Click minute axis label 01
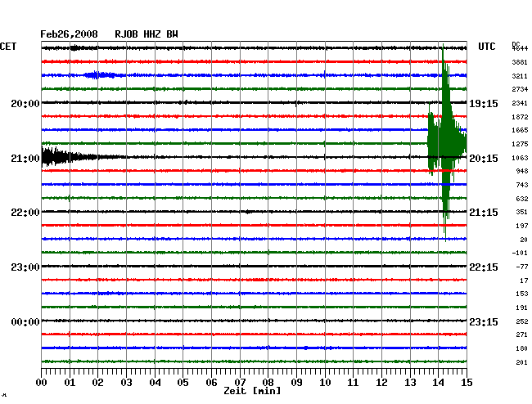The image size is (532, 404). (x=70, y=382)
